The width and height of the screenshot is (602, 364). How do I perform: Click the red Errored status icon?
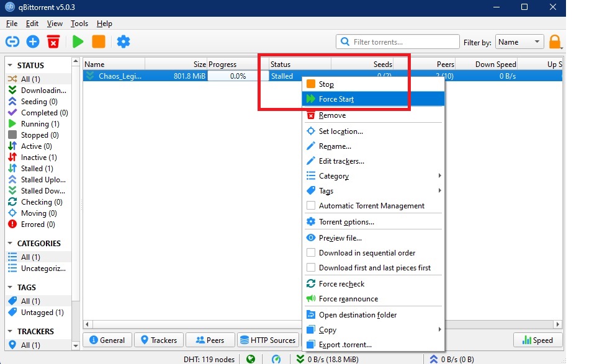pyautogui.click(x=12, y=224)
